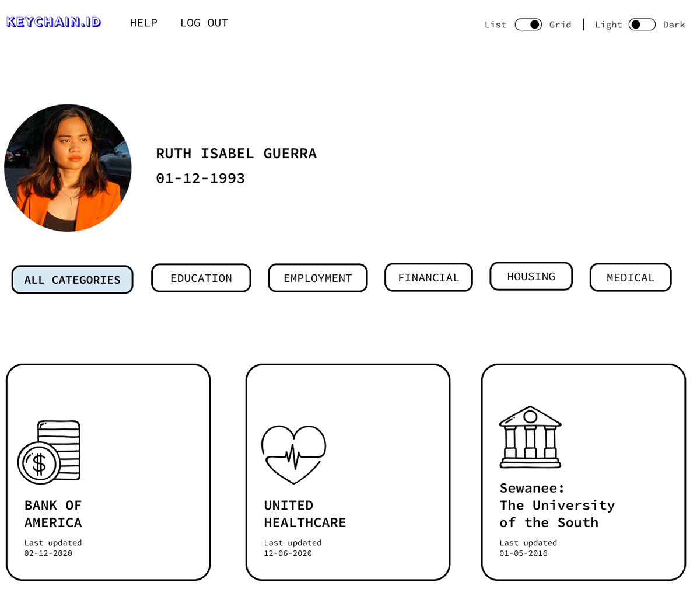Click the coin and bills money icon
This screenshot has height=596, width=700.
[49, 452]
